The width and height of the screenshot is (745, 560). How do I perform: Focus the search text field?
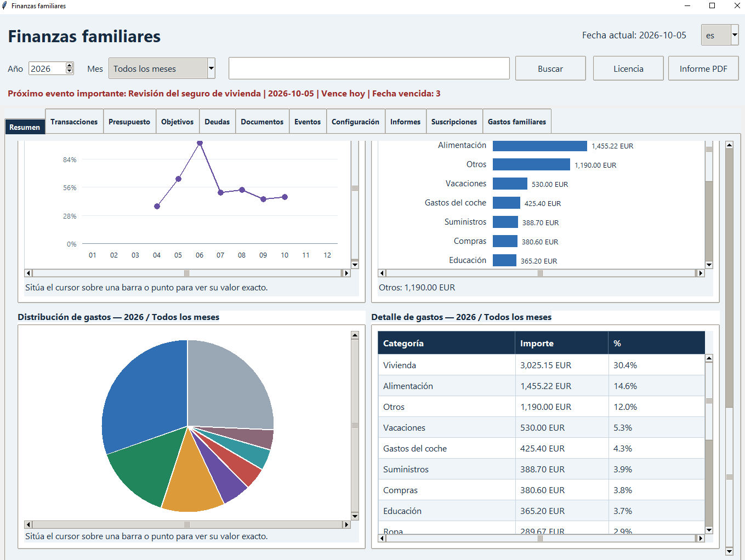[369, 68]
